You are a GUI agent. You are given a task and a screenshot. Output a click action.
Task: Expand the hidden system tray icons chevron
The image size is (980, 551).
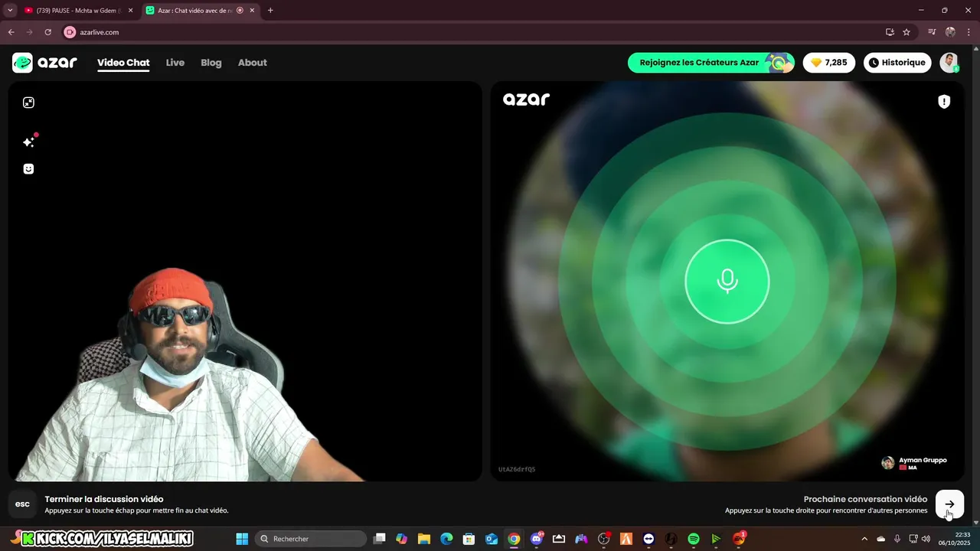coord(864,539)
